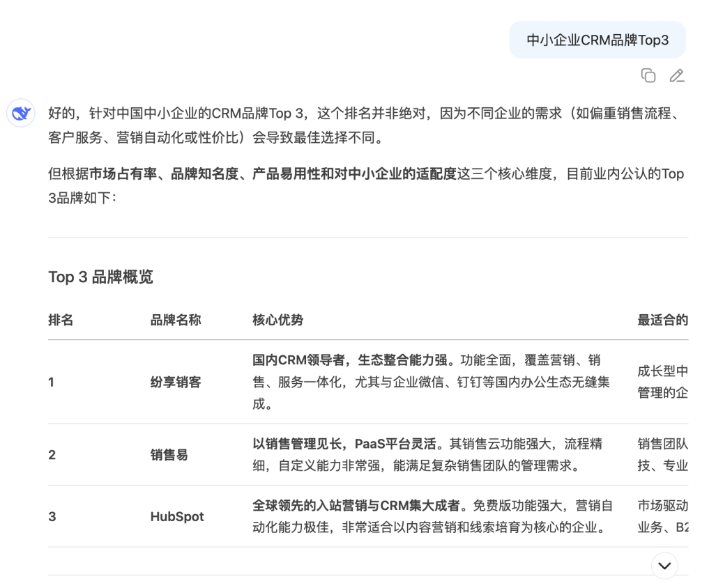Screen dimensions: 716x588
Task: Jump to bottom with the down chevron button
Action: click(664, 566)
